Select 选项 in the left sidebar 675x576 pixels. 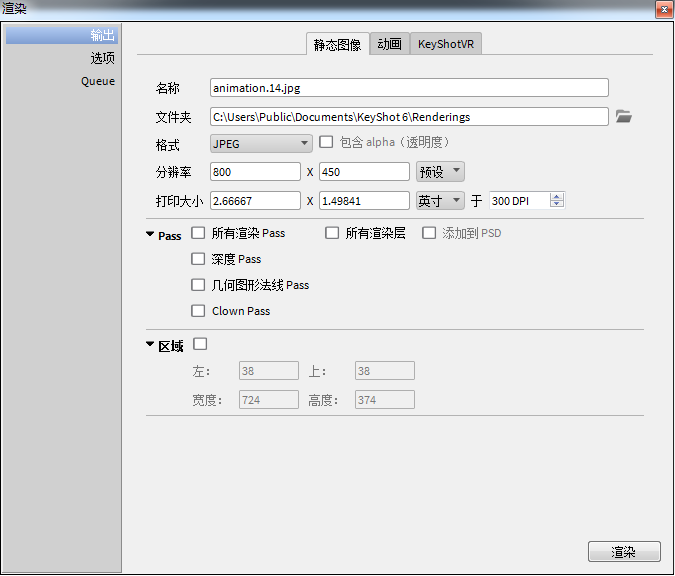[x=102, y=58]
